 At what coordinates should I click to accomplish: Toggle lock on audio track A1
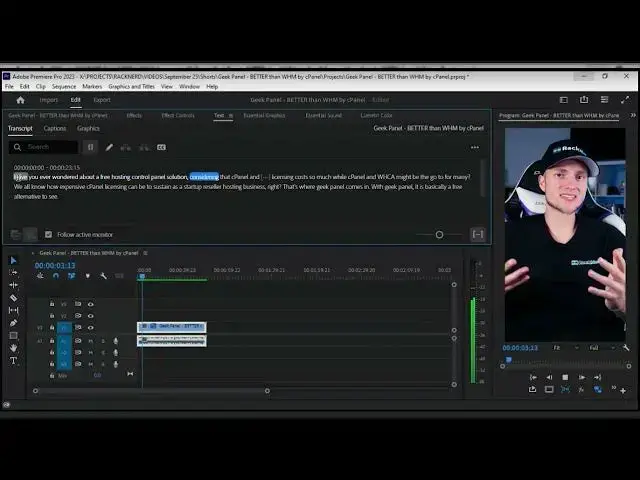click(x=52, y=340)
